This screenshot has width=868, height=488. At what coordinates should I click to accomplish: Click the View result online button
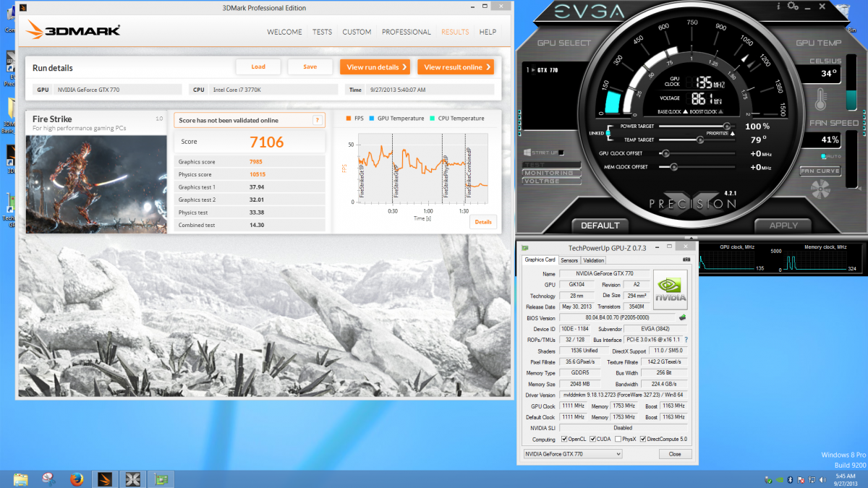point(456,67)
